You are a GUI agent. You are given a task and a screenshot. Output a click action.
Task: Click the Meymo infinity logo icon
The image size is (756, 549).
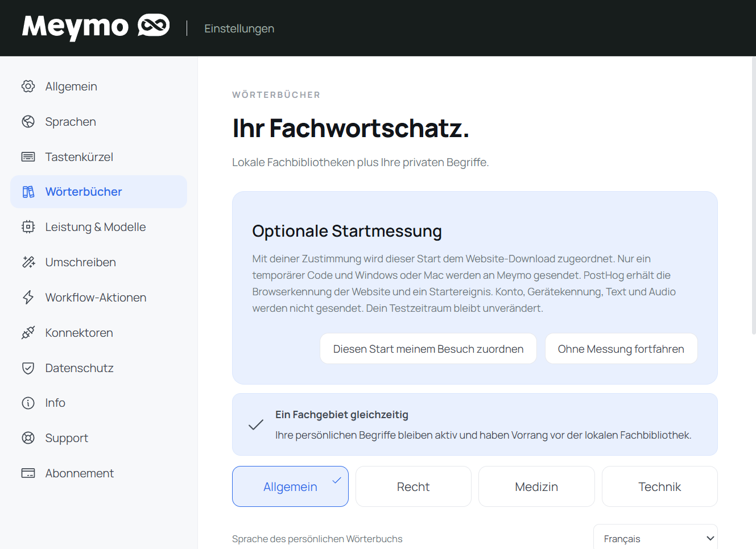pos(154,26)
